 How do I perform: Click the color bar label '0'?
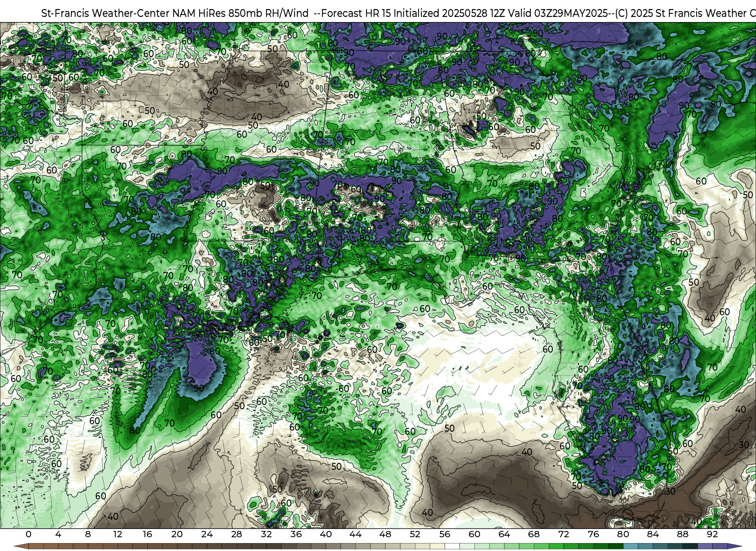(x=28, y=534)
